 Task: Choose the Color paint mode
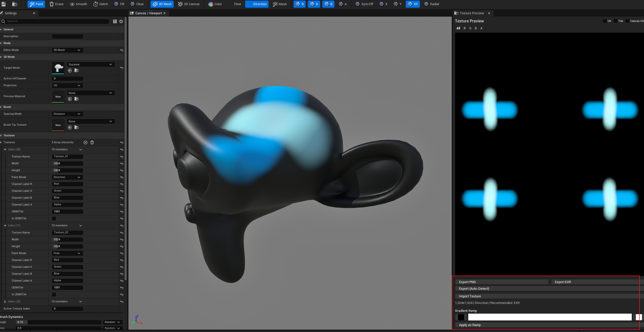pyautogui.click(x=215, y=4)
